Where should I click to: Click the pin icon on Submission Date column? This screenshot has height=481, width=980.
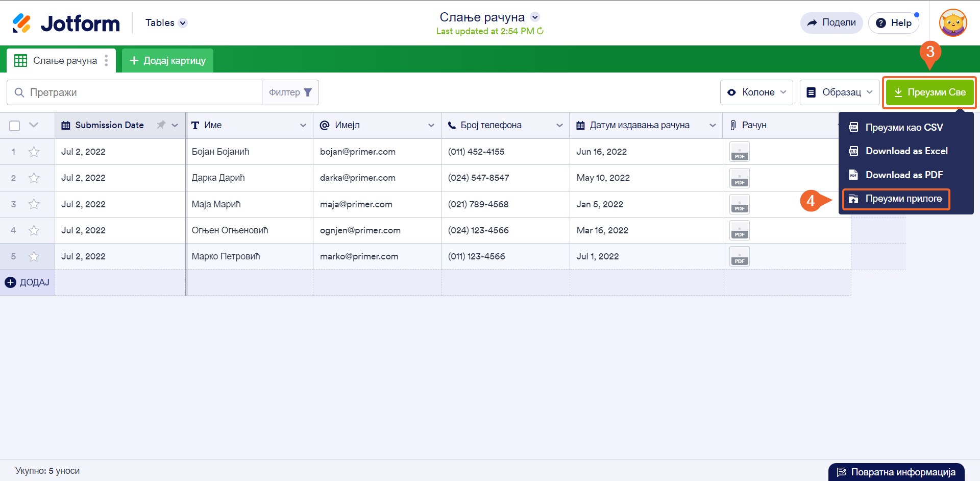coord(161,125)
